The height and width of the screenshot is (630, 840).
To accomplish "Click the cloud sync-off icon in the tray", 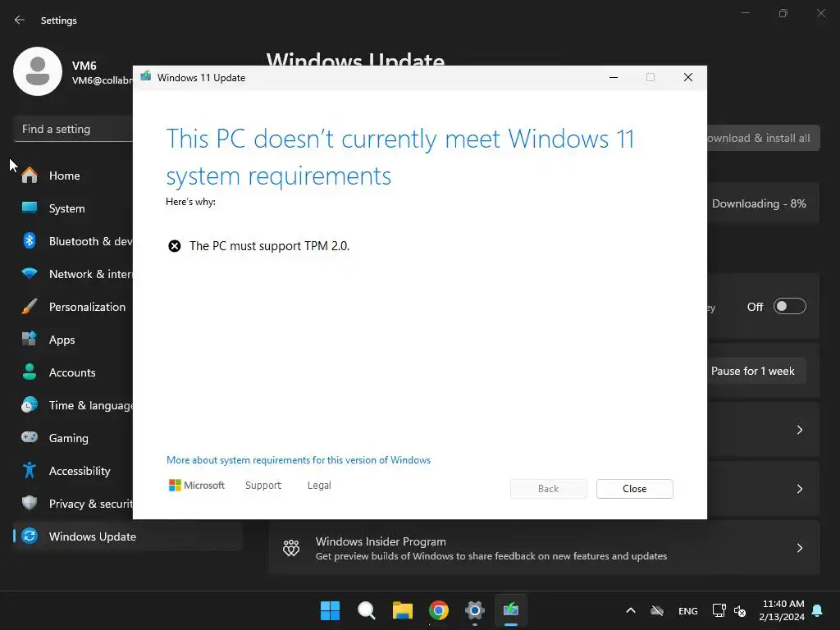I will tap(657, 610).
